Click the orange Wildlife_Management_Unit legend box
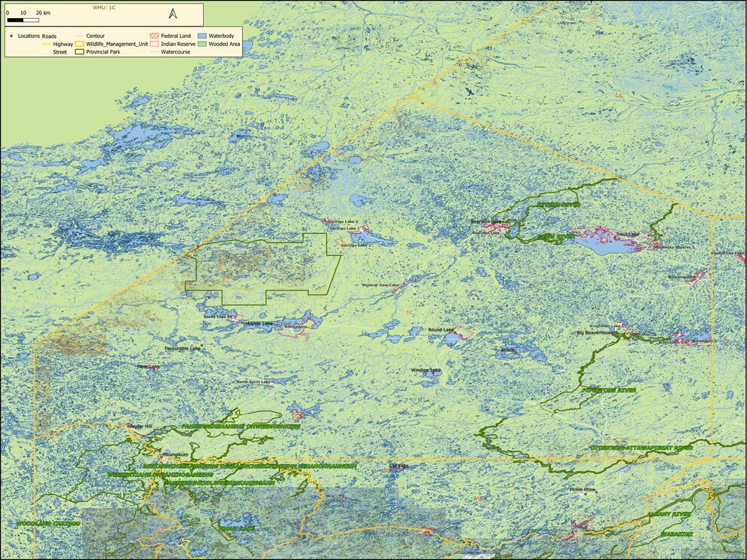Screen dimensions: 747x560 (79, 44)
